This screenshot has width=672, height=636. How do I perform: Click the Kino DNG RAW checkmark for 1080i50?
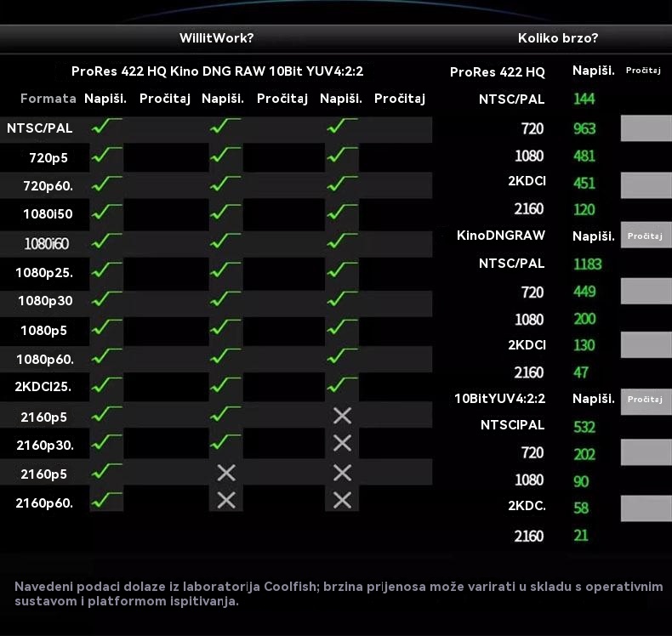click(x=225, y=213)
